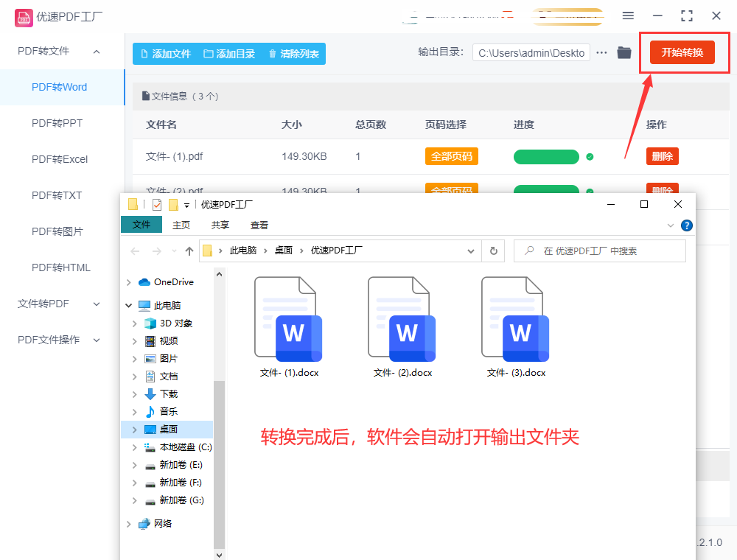737x560 pixels.
Task: Open the output folder icon beside the path
Action: pos(624,52)
